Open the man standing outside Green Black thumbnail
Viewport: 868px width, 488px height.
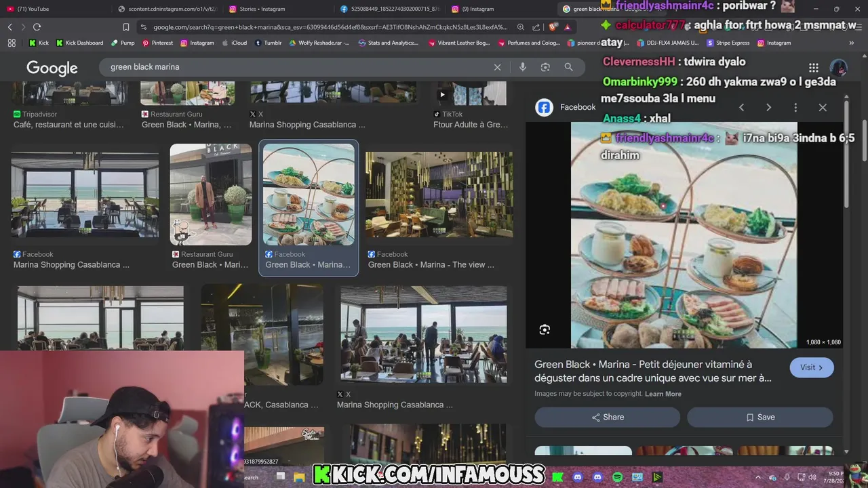pyautogui.click(x=211, y=195)
